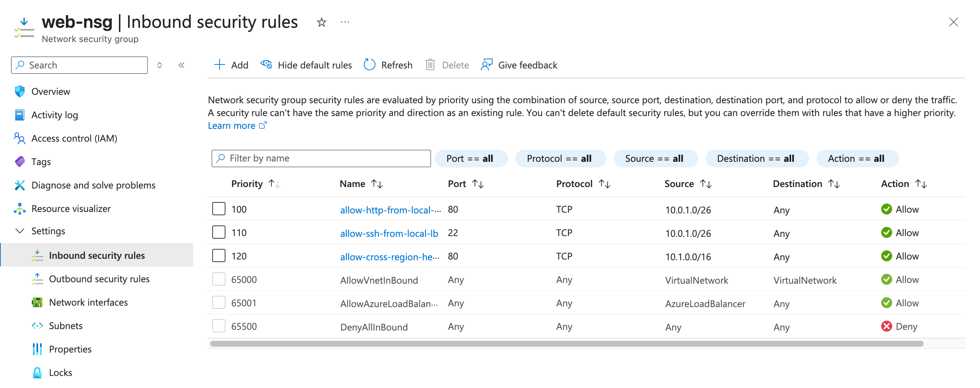Favorite this page with the star icon
The image size is (980, 388).
click(x=321, y=22)
